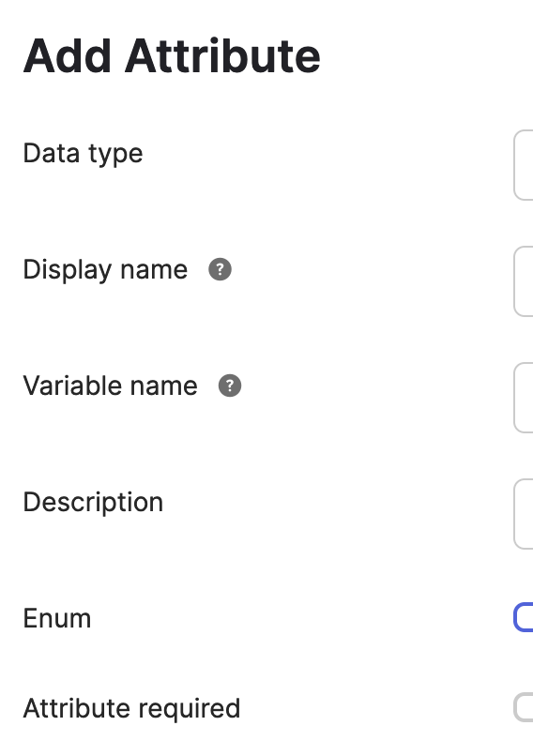Open the Data type dropdown

[524, 165]
